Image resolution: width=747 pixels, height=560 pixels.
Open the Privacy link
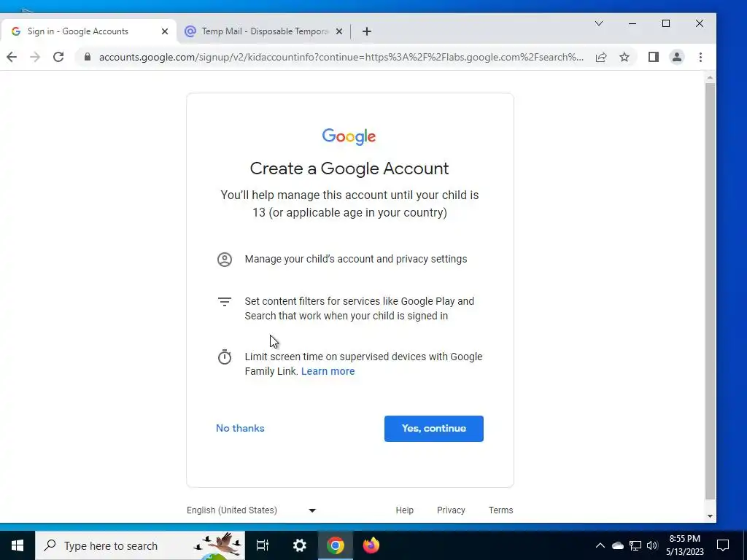[451, 510]
